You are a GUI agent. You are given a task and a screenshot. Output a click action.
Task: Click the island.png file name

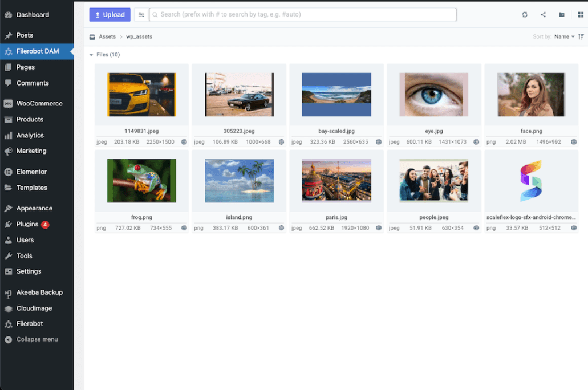pos(239,217)
